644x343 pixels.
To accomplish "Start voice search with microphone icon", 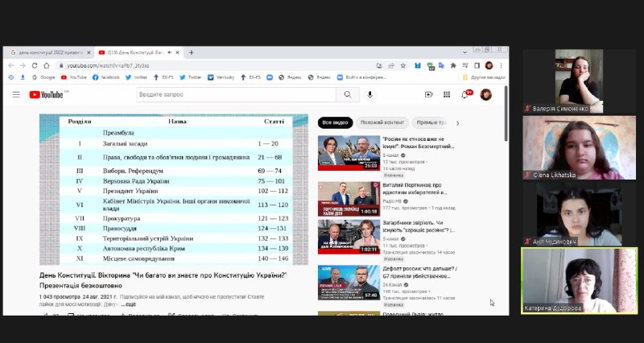I will (x=369, y=94).
